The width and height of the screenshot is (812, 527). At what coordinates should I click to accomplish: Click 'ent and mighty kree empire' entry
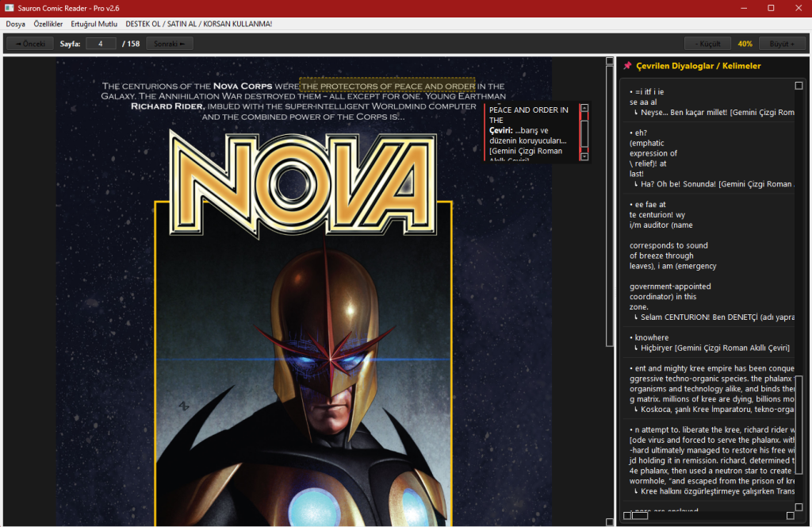coord(712,383)
